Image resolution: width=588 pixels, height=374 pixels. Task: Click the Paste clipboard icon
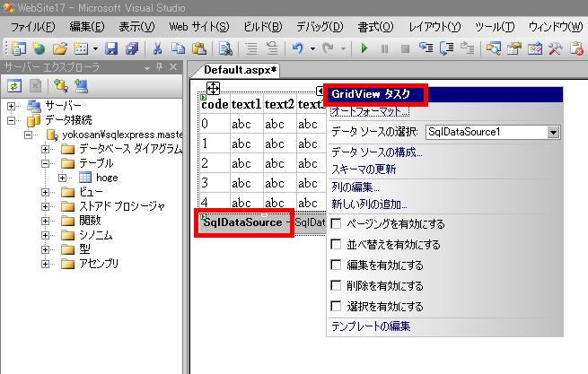click(199, 48)
